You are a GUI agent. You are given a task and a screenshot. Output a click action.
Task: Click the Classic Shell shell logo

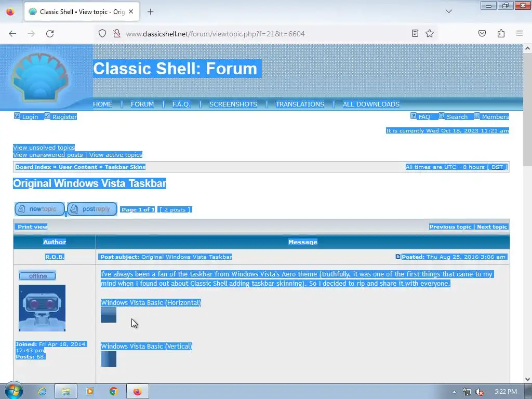coord(40,77)
